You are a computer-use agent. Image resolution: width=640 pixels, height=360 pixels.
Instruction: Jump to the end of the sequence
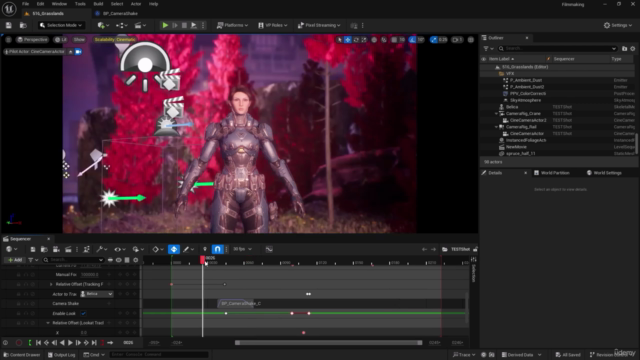(x=94, y=343)
